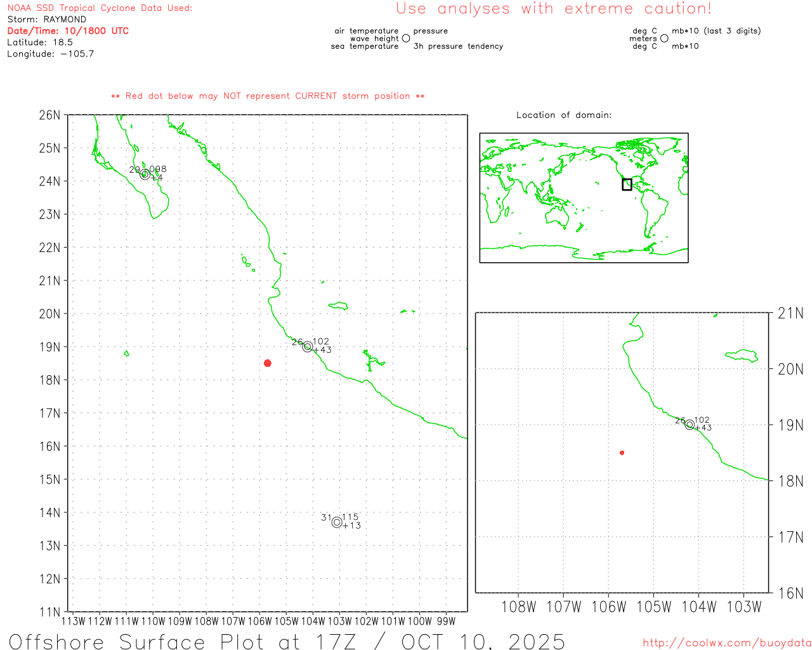Click the 26N latitude axis label
This screenshot has width=812, height=650.
tap(49, 116)
